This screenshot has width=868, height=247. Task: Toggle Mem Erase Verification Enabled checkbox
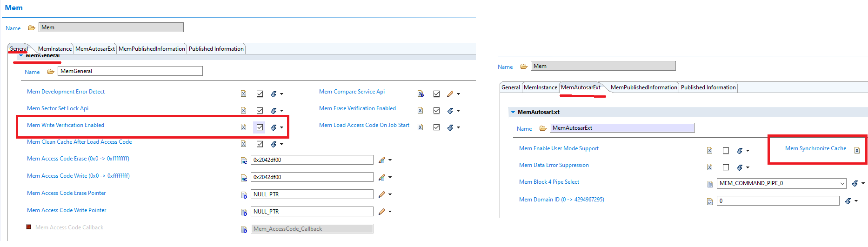[x=436, y=111]
